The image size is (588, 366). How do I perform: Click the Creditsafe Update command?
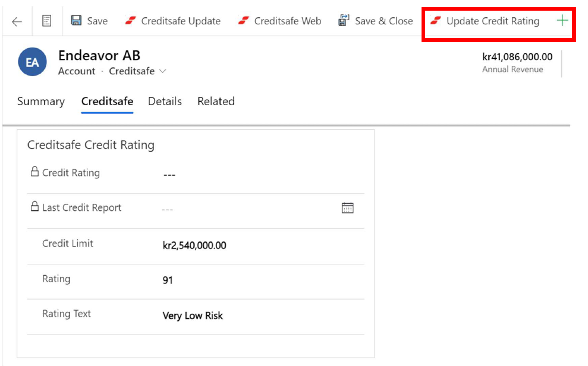[173, 21]
